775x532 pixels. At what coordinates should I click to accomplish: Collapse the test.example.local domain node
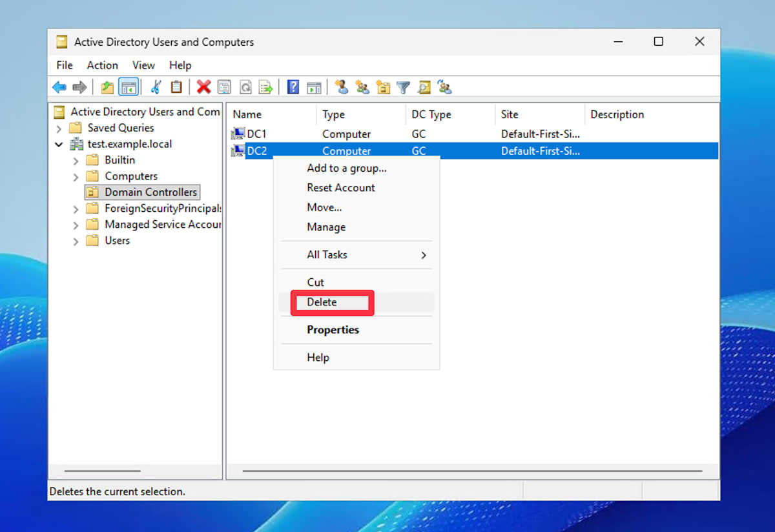click(x=59, y=144)
